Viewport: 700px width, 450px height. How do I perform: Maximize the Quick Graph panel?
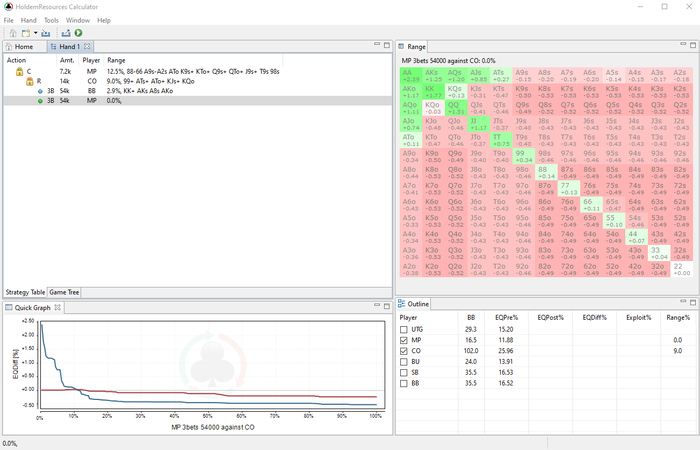pyautogui.click(x=387, y=306)
